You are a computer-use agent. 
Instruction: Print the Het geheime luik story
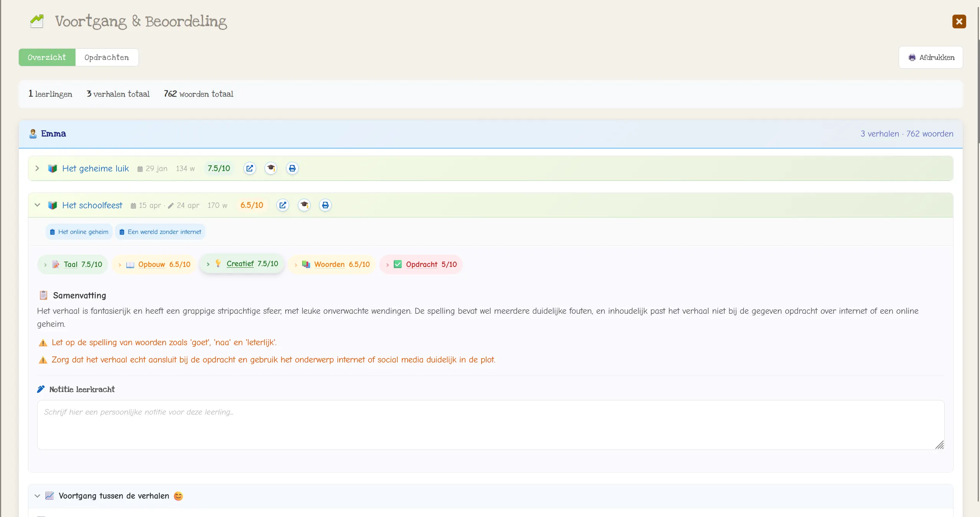pos(292,168)
